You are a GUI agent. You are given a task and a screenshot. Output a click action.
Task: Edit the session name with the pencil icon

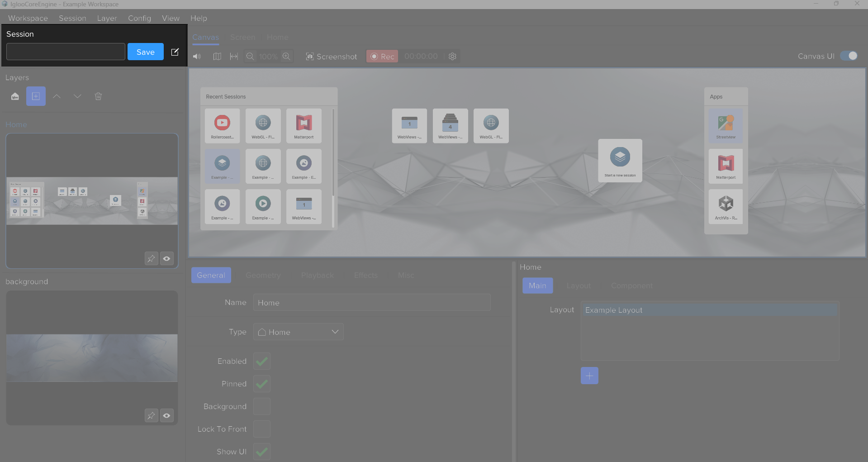[x=175, y=52]
